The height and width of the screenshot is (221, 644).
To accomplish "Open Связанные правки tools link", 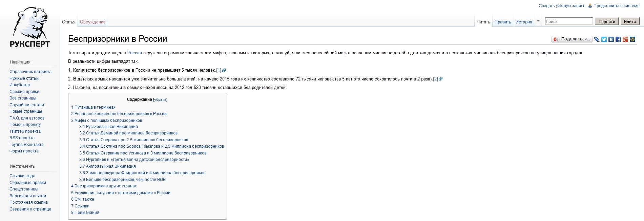I will [x=28, y=183].
